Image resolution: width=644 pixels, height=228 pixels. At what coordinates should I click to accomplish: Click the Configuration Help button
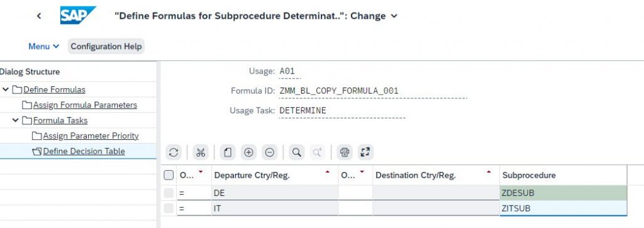coord(106,47)
